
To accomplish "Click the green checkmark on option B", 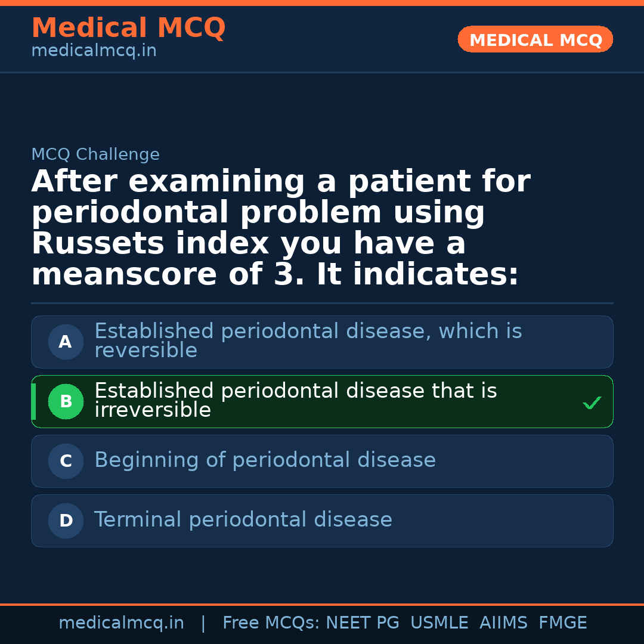I will (x=592, y=403).
